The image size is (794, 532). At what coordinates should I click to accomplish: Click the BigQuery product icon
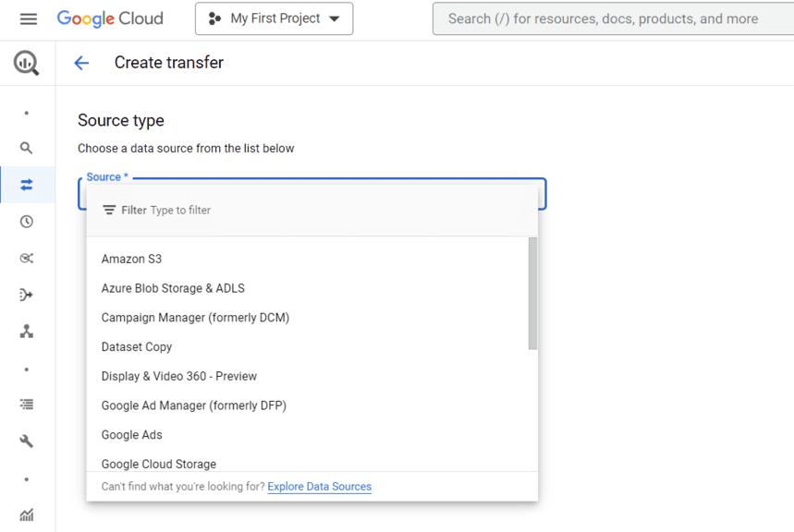pos(26,64)
